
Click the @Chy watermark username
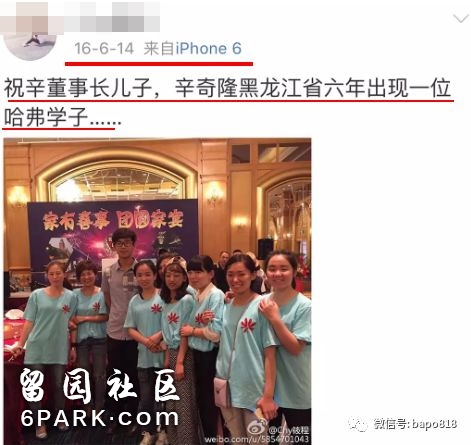point(289,429)
